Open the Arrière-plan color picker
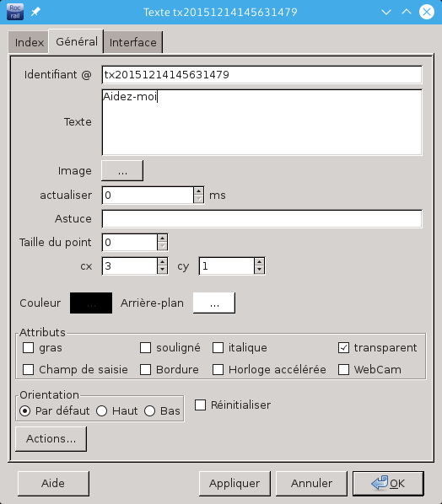Viewport: 442px width, 504px height. click(214, 303)
